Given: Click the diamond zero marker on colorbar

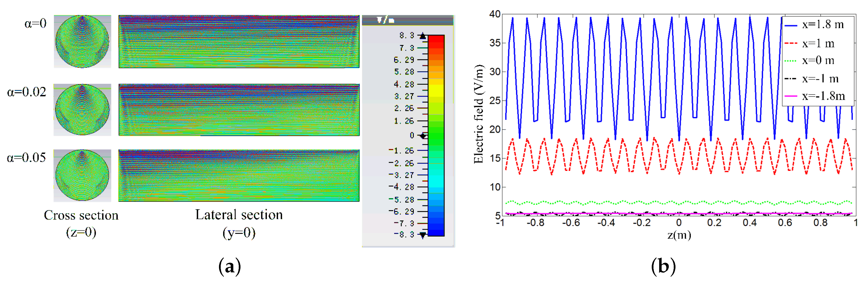Looking at the screenshot, I should [423, 136].
